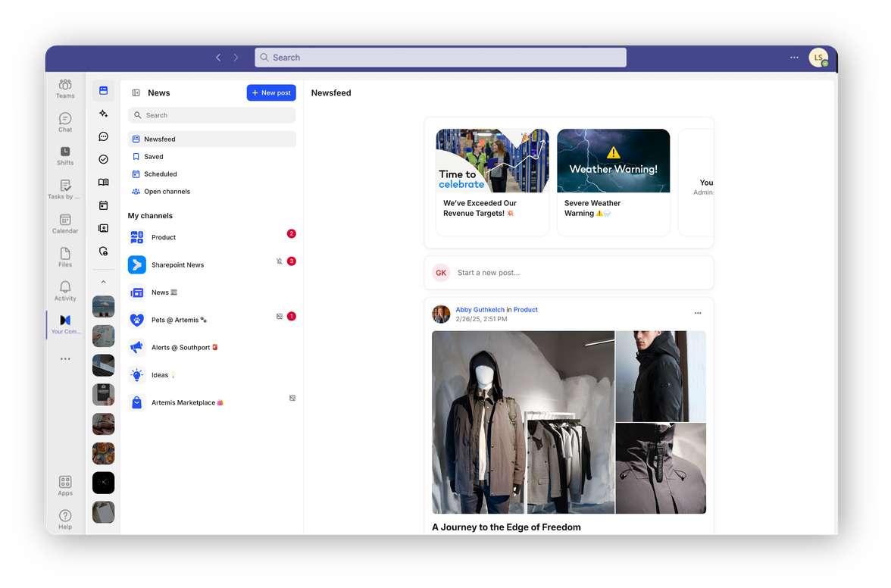Screen dimensions: 891x588
Task: Open the Shifts app
Action: 65,155
